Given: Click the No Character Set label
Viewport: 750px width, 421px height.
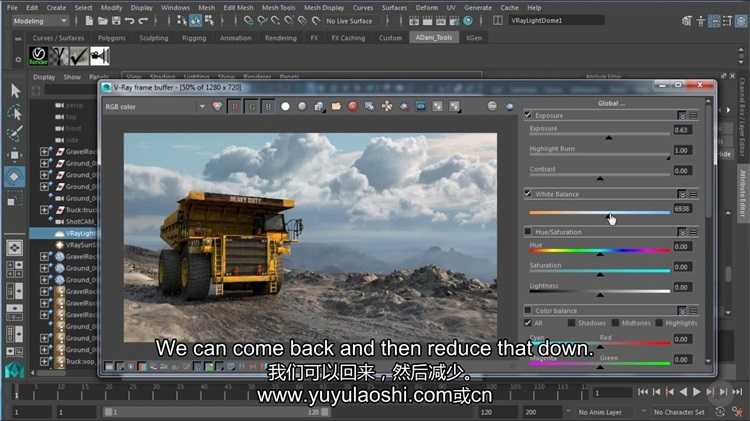Looking at the screenshot, I should (x=679, y=412).
